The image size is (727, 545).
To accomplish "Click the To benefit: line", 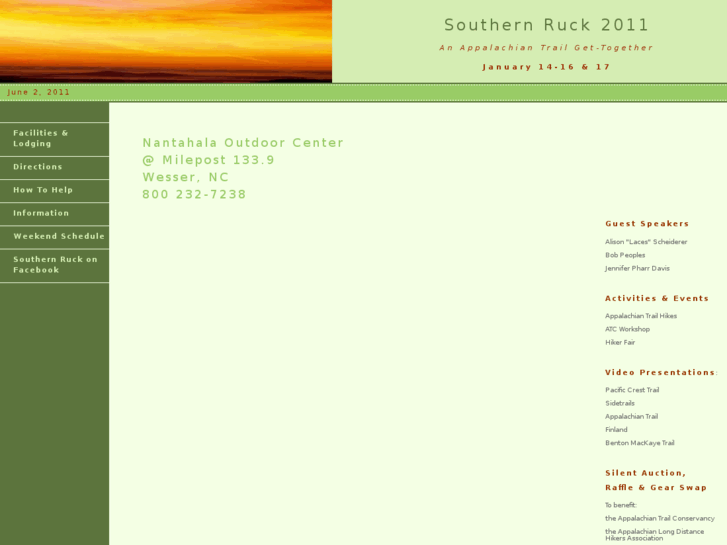I will coord(620,505).
